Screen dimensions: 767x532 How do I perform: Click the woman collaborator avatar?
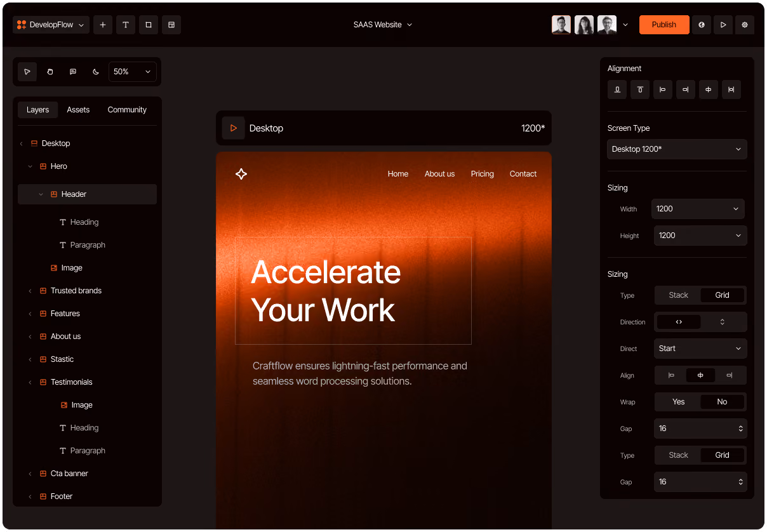click(x=584, y=25)
